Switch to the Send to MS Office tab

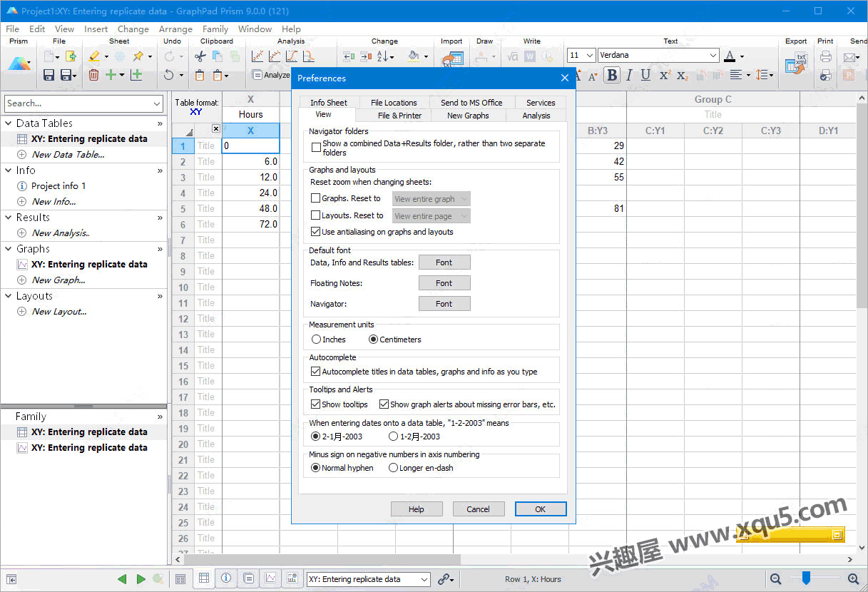(x=471, y=103)
